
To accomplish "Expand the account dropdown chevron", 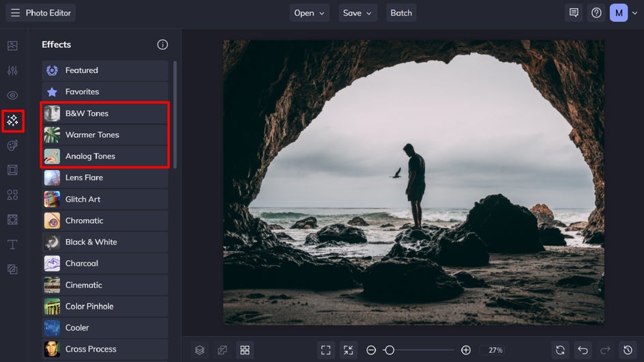I will (634, 13).
